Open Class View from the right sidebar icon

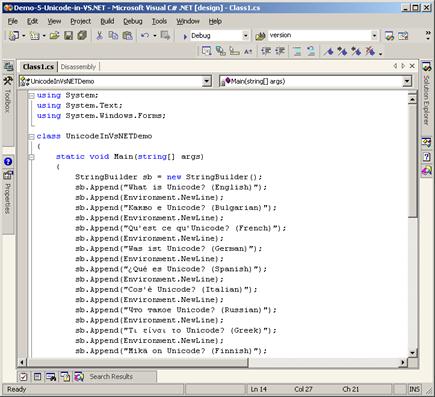426,143
